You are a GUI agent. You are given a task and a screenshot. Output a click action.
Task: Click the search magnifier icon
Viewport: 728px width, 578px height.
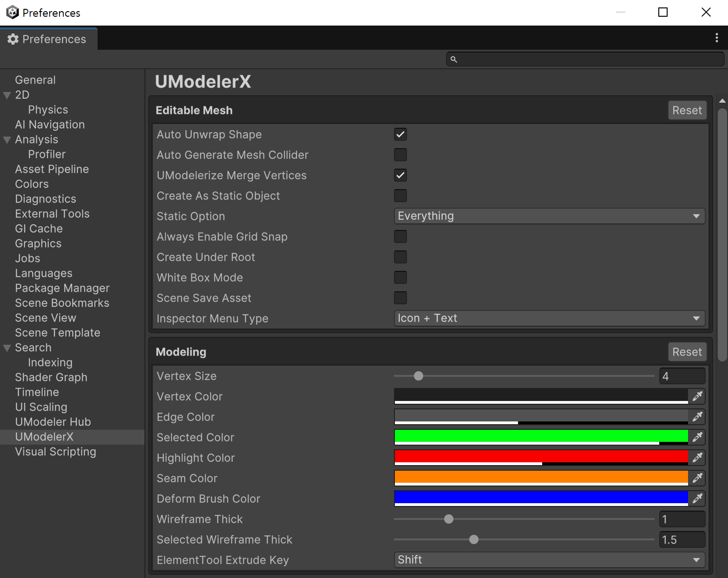coord(454,59)
